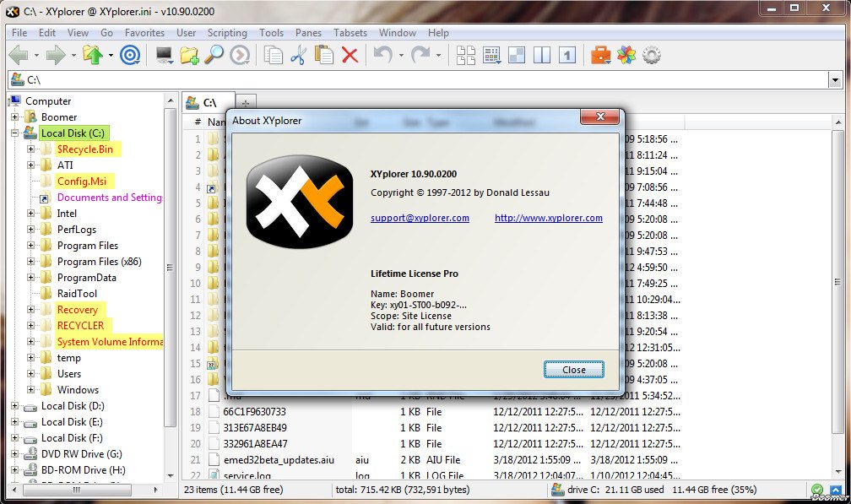Expand the Users folder node

coord(31,374)
